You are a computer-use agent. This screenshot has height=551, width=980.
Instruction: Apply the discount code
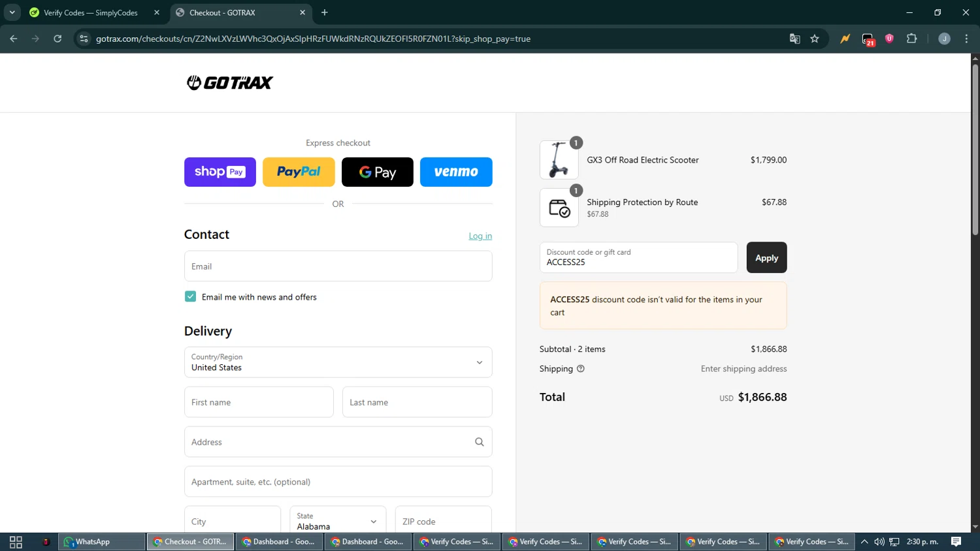[766, 257]
